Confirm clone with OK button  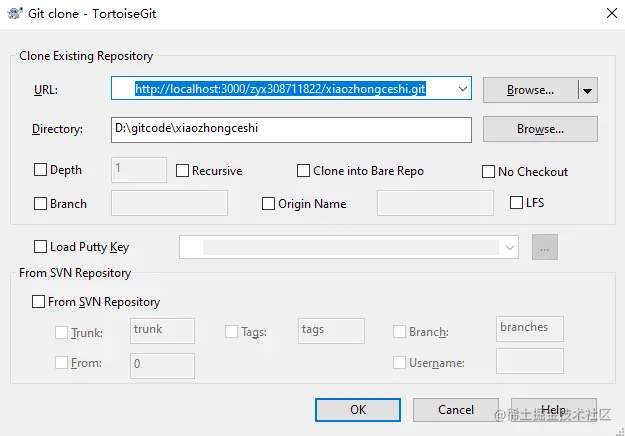tap(358, 410)
